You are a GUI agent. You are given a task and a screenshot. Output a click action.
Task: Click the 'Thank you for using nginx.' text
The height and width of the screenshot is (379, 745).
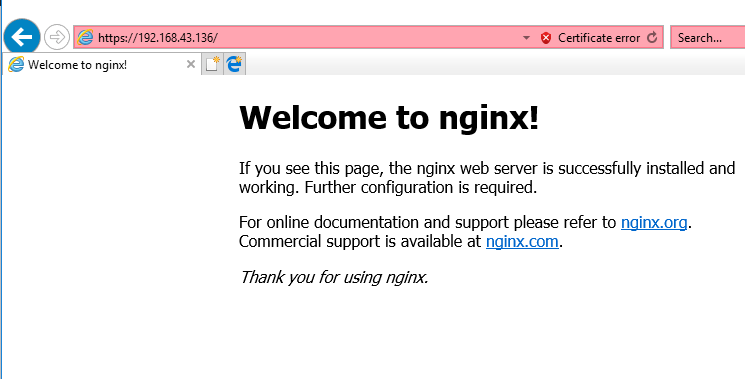click(x=334, y=277)
